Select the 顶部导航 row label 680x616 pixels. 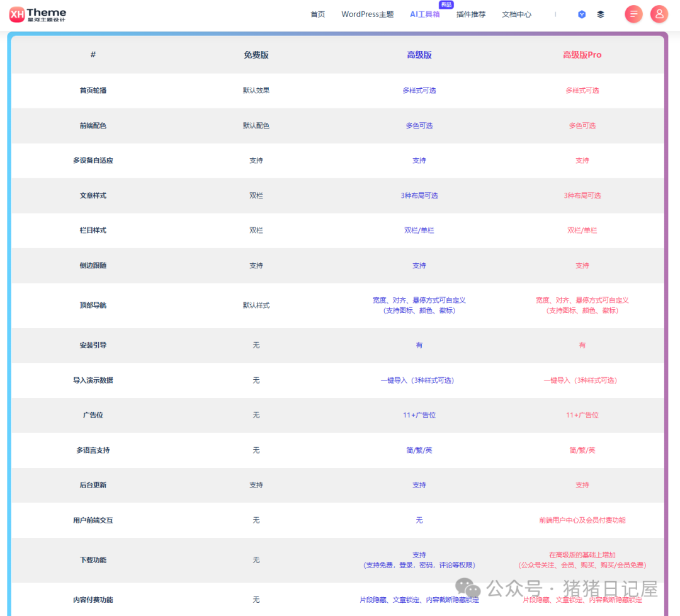coord(93,305)
